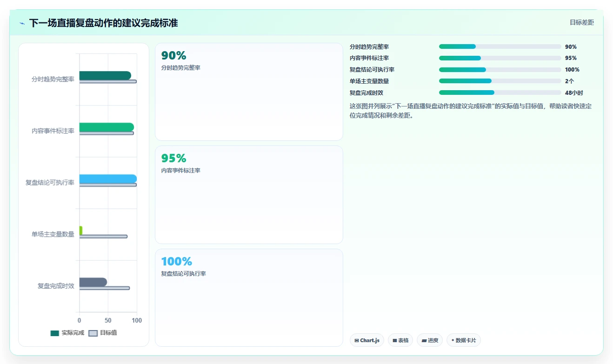Select the 表格 tag
This screenshot has height=364, width=613.
click(400, 340)
